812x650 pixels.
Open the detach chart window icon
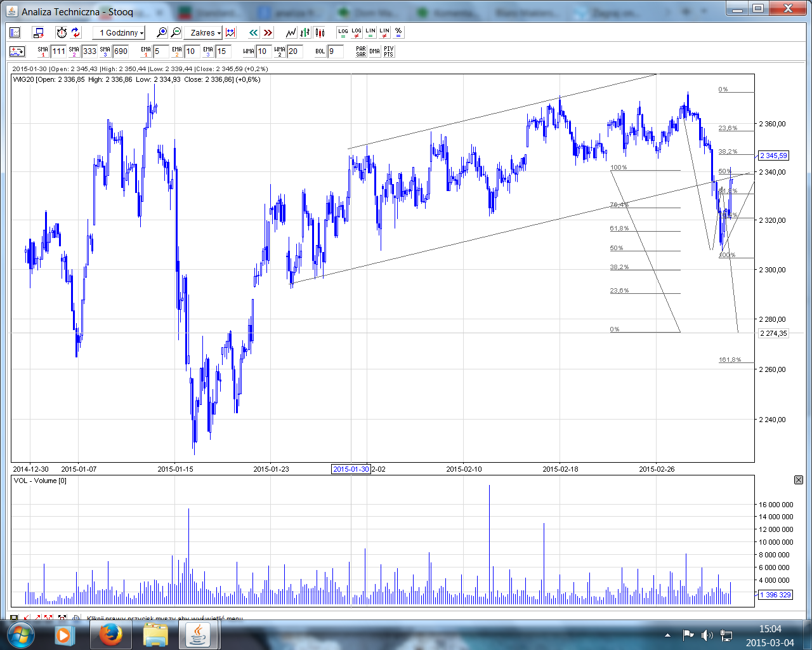point(38,32)
